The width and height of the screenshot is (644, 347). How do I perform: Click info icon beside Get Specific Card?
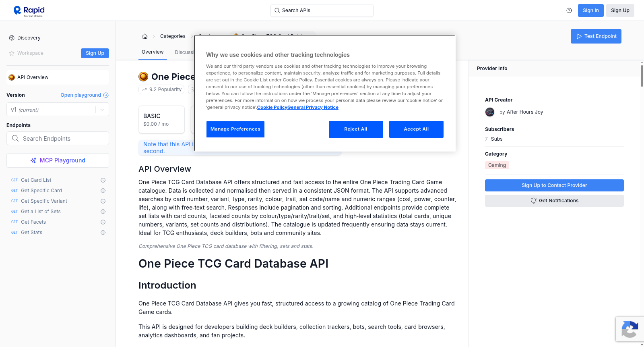pos(103,191)
